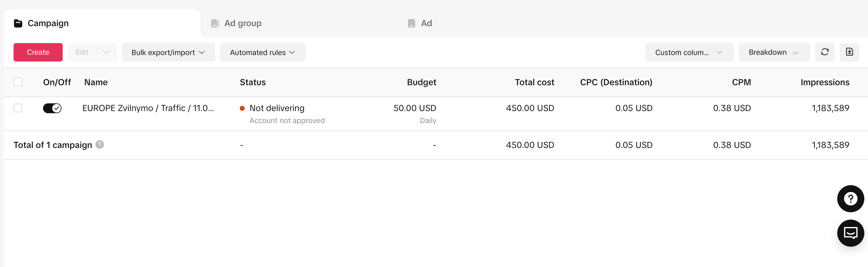Click the campaign row 0.38 USD CPM value
This screenshot has height=267, width=868.
[x=732, y=108]
